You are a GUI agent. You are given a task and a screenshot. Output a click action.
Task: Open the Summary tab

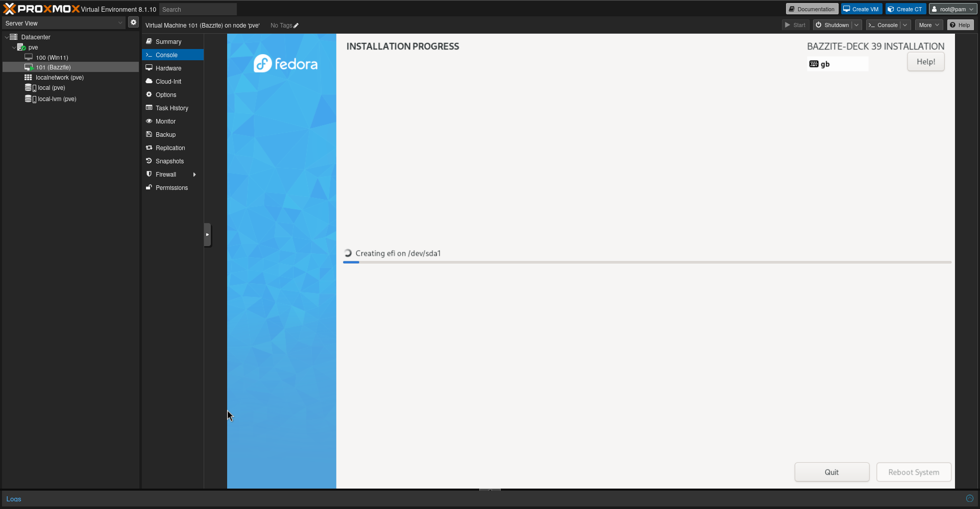click(173, 41)
